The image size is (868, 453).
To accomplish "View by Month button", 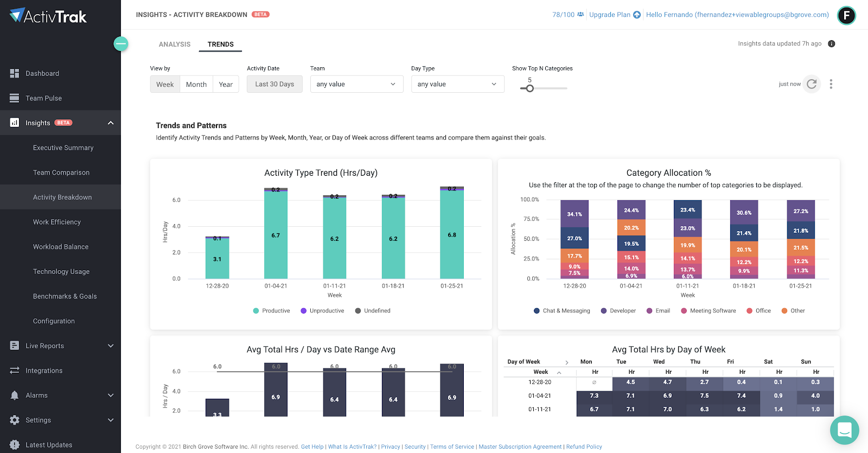I will pos(196,84).
